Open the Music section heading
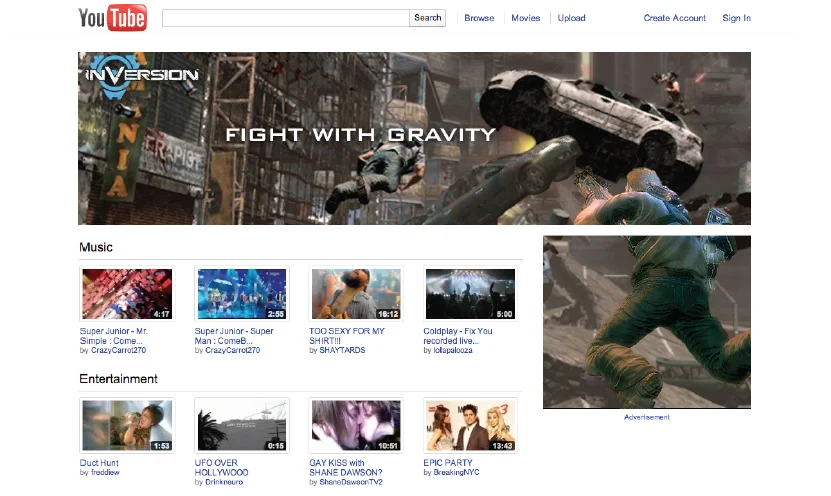Viewport: 831px width, 496px height. (x=96, y=247)
